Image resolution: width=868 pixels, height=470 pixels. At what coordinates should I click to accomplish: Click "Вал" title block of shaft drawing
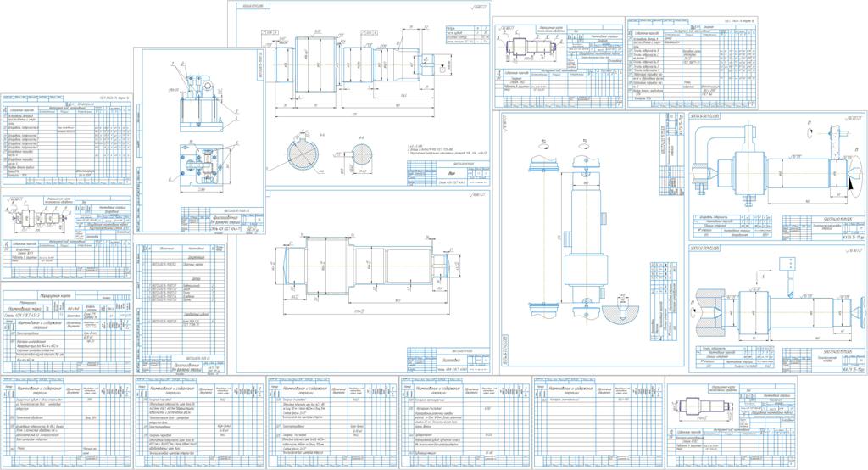click(x=448, y=172)
